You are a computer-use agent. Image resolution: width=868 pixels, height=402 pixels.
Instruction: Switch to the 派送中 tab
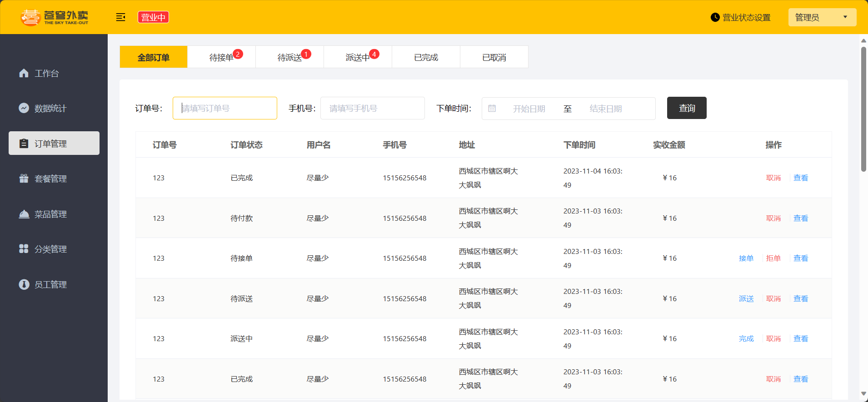(x=358, y=57)
